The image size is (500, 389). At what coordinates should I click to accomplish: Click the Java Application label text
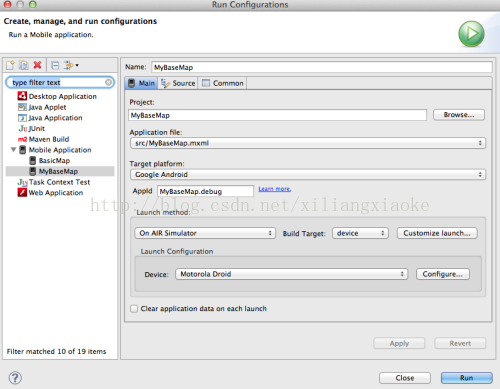click(55, 118)
